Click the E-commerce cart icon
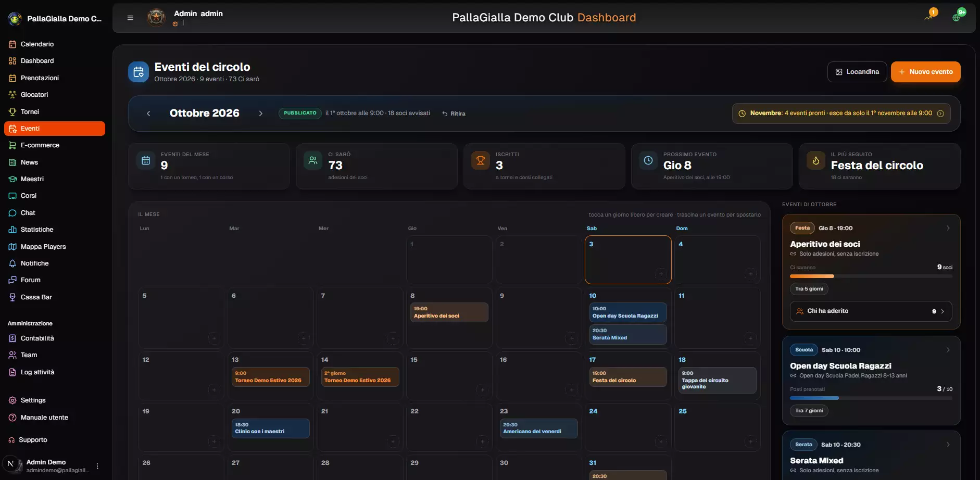980x480 pixels. [x=12, y=145]
